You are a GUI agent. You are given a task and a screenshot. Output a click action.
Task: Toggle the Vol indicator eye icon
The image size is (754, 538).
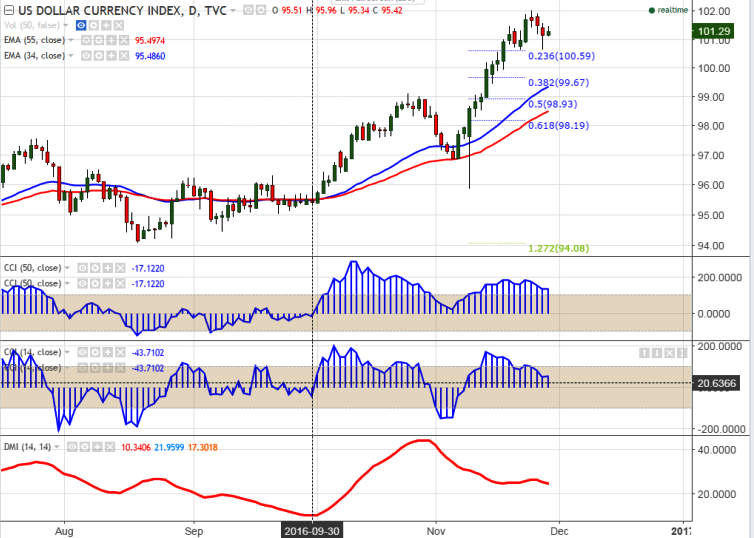(81, 25)
